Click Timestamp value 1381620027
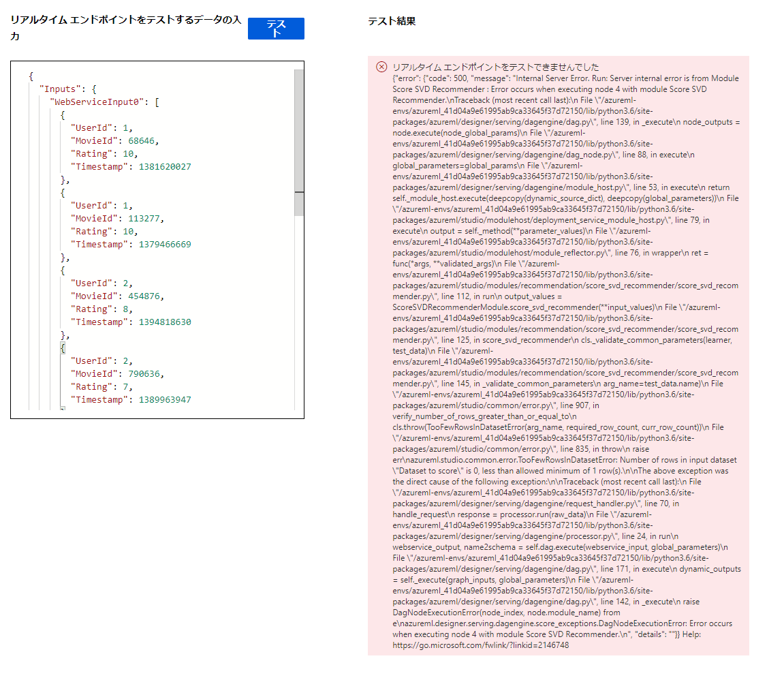 pos(165,167)
